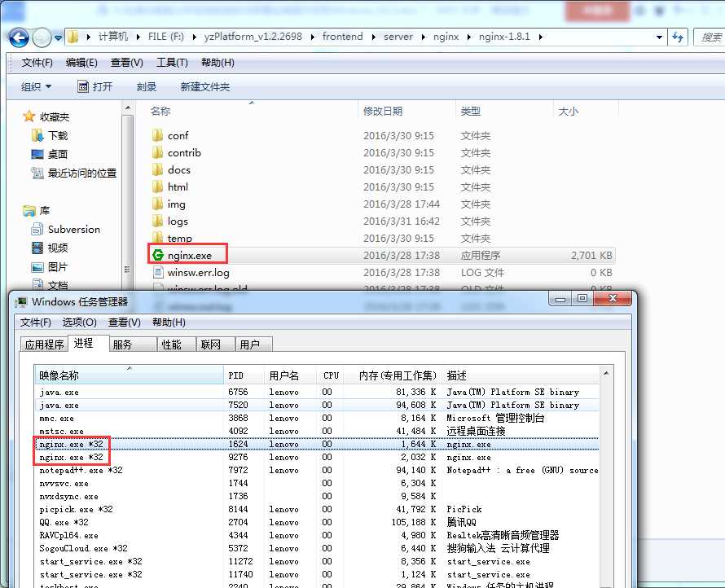Select the img folder icon
Screen dimensions: 725x588
[158, 204]
